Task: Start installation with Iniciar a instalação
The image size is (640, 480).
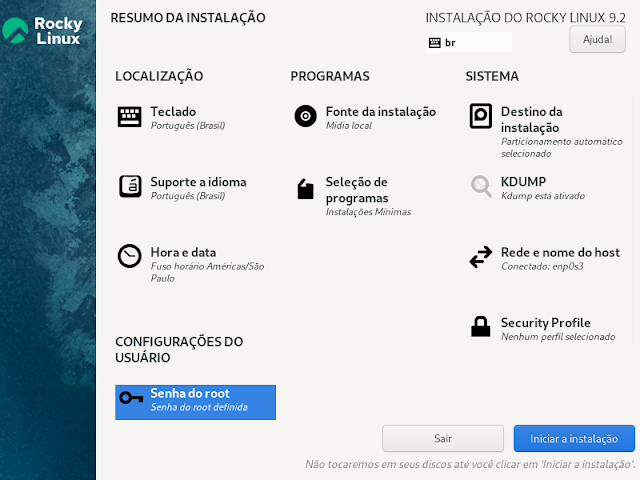Action: pyautogui.click(x=574, y=439)
